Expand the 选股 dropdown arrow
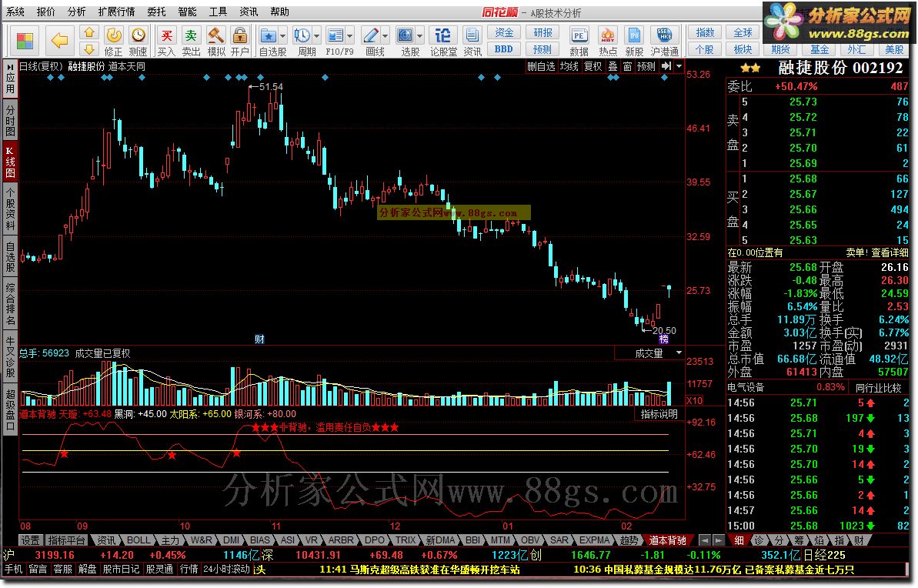This screenshot has width=918, height=588. click(420, 36)
